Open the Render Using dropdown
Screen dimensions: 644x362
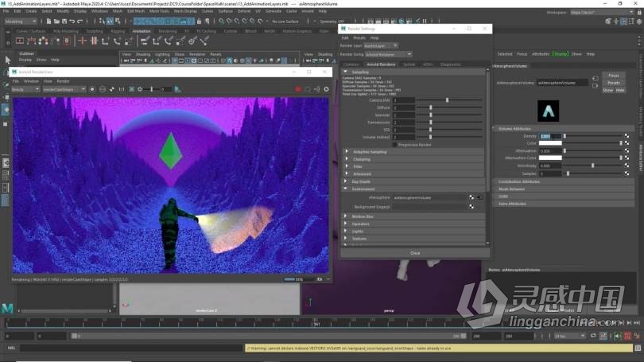coord(389,54)
